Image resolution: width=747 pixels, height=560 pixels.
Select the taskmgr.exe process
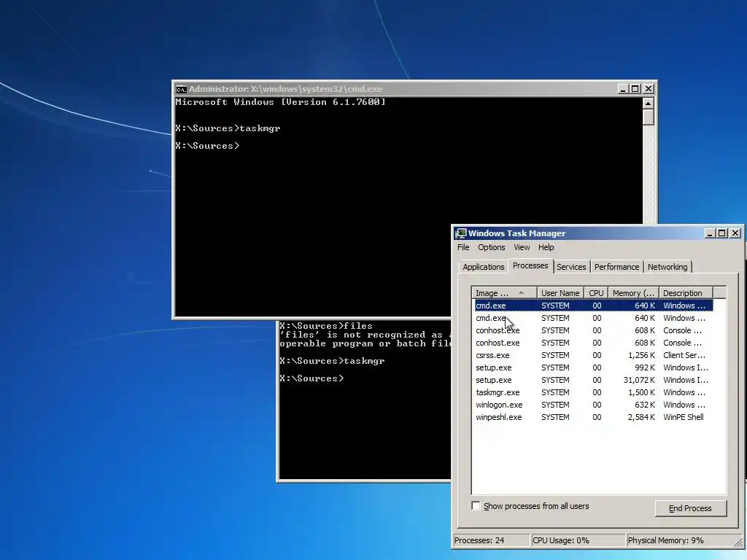click(594, 392)
